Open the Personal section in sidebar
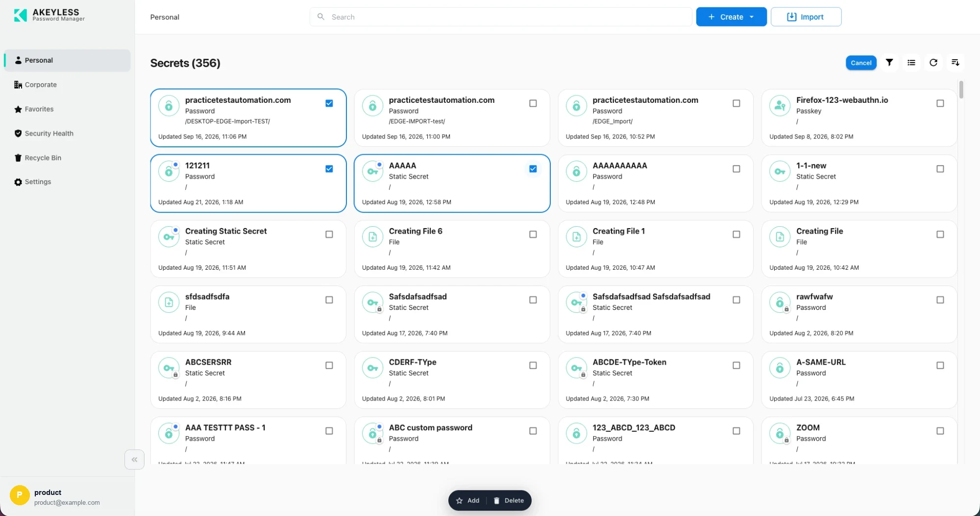The image size is (980, 516). click(68, 60)
